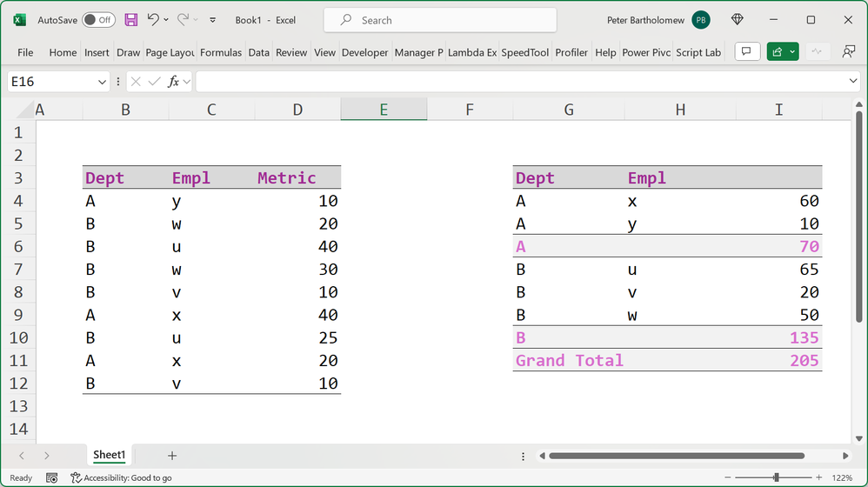The height and width of the screenshot is (487, 868).
Task: Click the Macro recording status bar icon
Action: [52, 477]
